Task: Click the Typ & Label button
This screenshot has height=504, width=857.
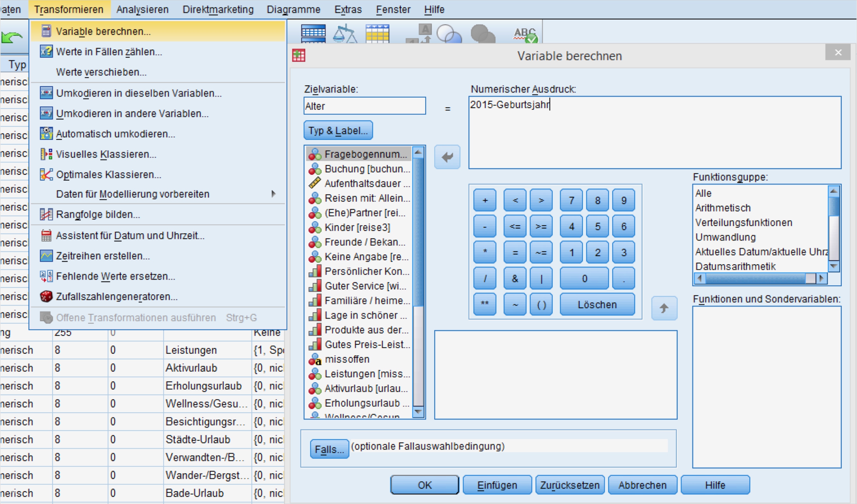Action: [338, 131]
